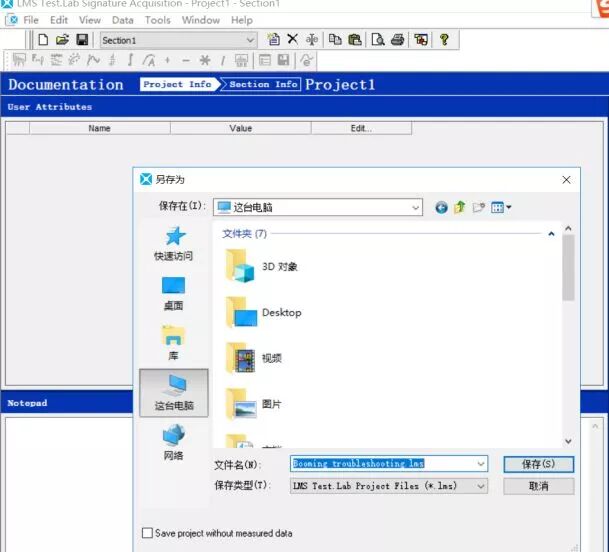The image size is (609, 552).
Task: Click the Rename section icon
Action: tap(311, 40)
